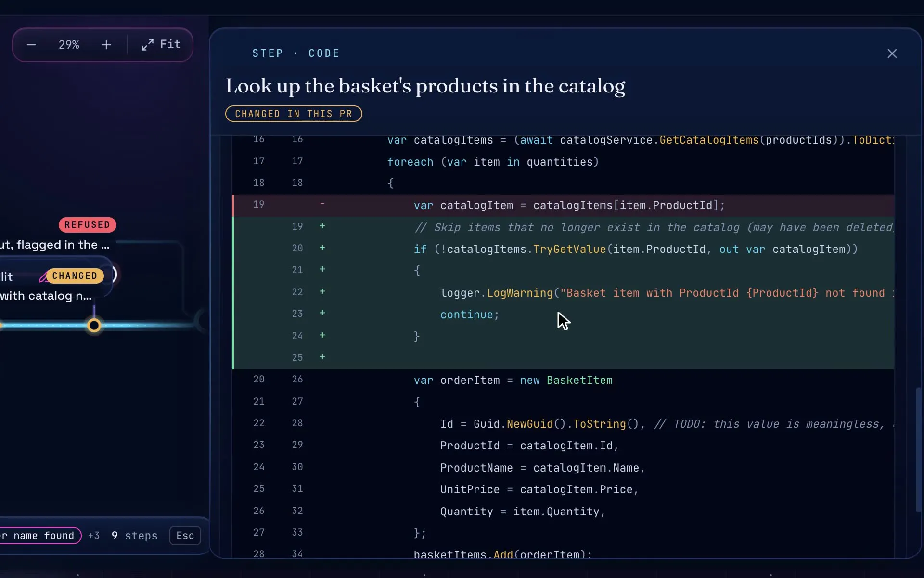Expand the +3 more tags indicator
This screenshot has height=578, width=924.
(x=94, y=536)
